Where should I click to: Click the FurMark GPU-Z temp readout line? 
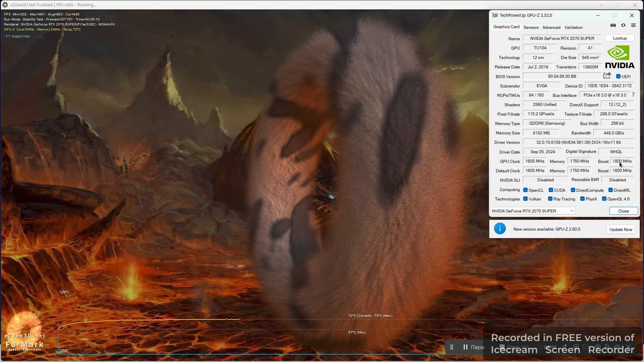[42, 29]
